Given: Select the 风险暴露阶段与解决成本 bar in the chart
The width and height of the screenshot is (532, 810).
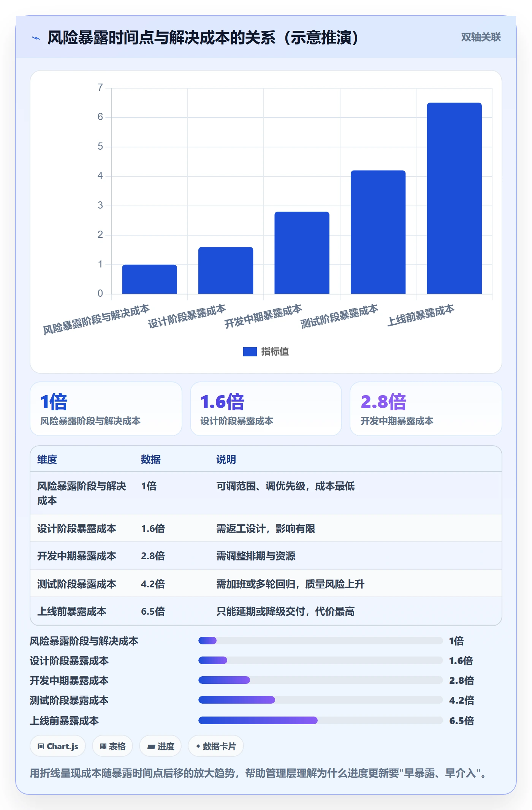Looking at the screenshot, I should click(x=149, y=279).
